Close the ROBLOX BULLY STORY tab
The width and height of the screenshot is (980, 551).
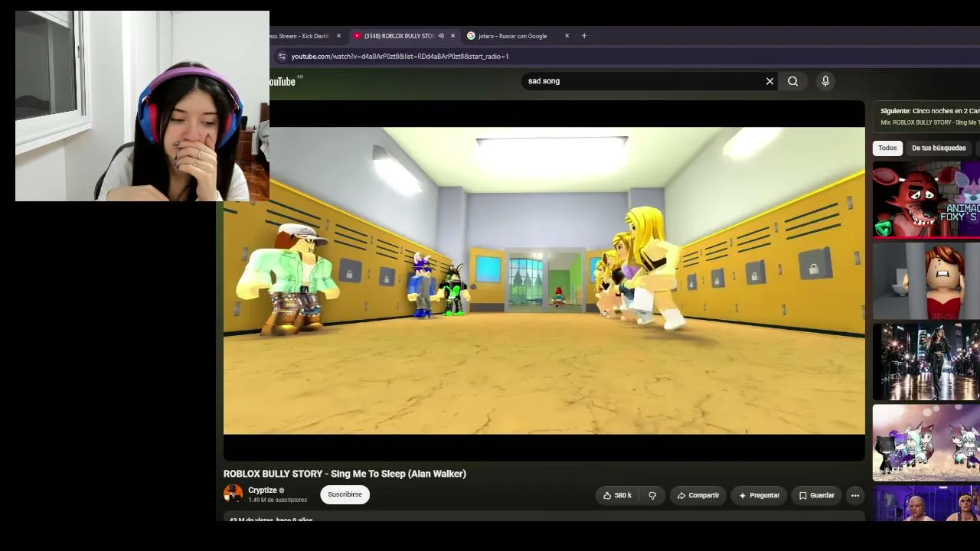tap(452, 36)
